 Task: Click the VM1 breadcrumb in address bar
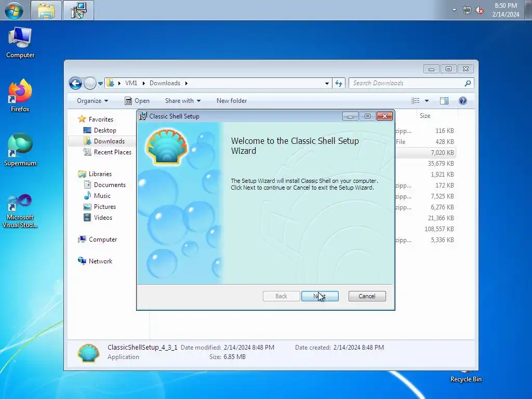pyautogui.click(x=131, y=83)
